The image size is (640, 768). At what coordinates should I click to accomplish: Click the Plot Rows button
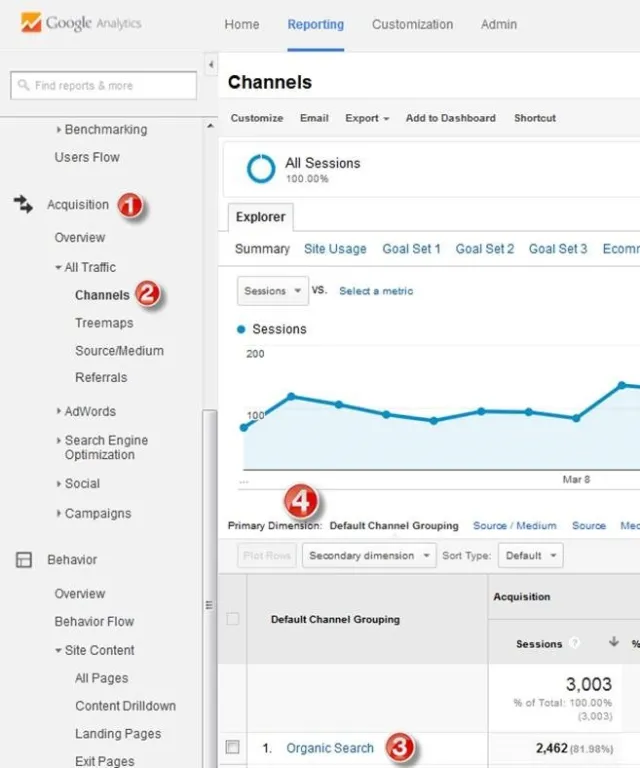[x=267, y=555]
